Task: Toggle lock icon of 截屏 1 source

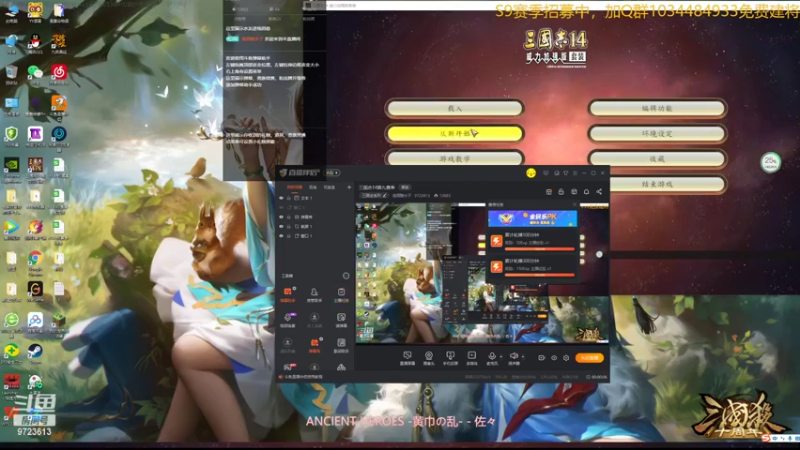Action: 289,227
